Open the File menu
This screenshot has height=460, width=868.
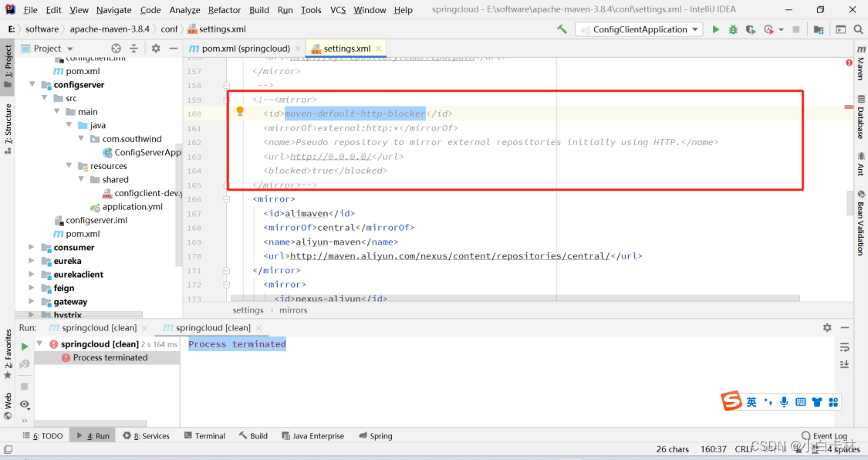[30, 10]
